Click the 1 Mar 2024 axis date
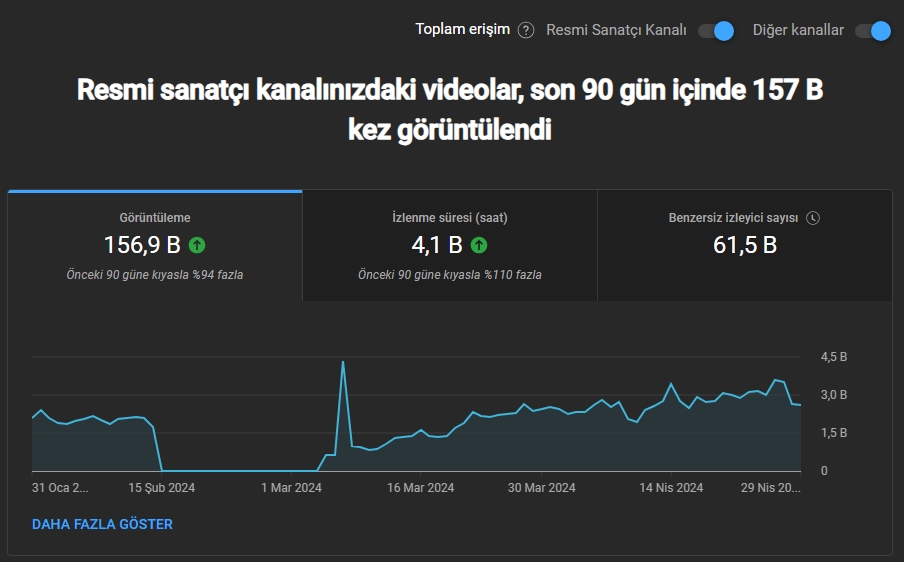The image size is (904, 562). click(x=291, y=488)
